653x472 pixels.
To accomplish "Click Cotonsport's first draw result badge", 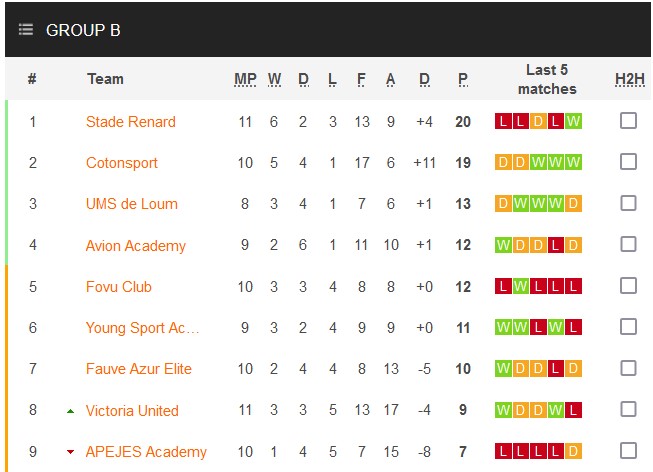I will click(503, 163).
